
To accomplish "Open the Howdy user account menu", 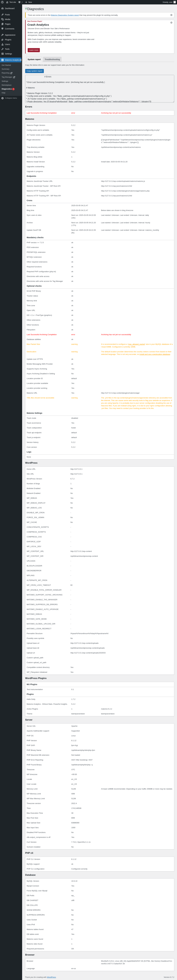I will [169, 2].
